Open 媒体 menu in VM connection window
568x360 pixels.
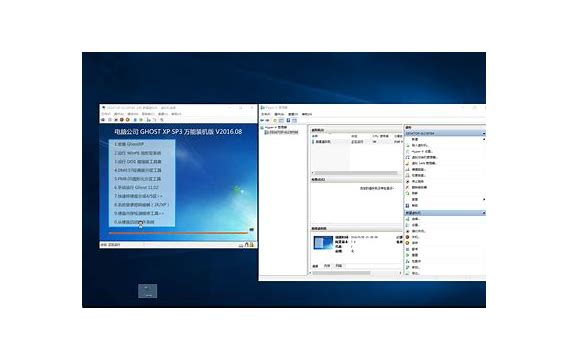click(x=133, y=114)
